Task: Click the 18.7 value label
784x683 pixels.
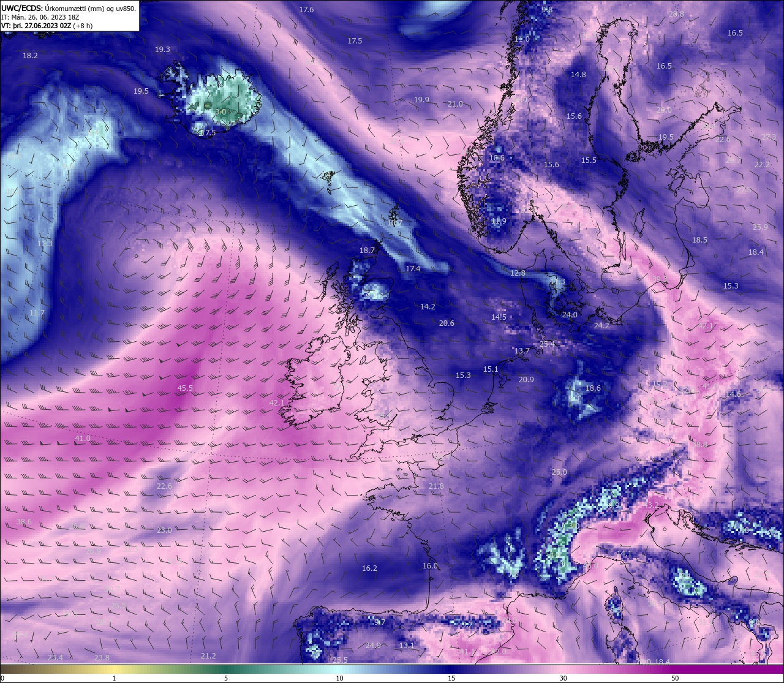Action: point(367,251)
